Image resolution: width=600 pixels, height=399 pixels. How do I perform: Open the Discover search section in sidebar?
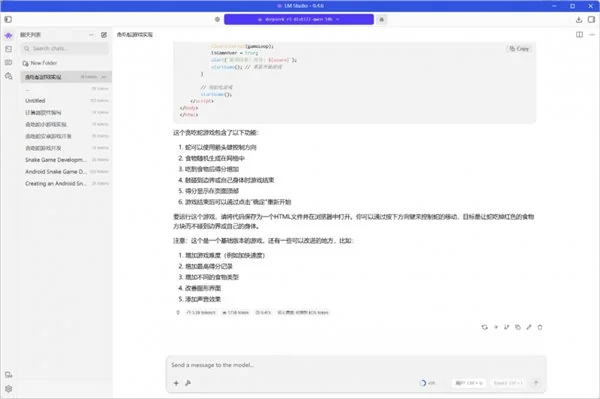click(8, 76)
